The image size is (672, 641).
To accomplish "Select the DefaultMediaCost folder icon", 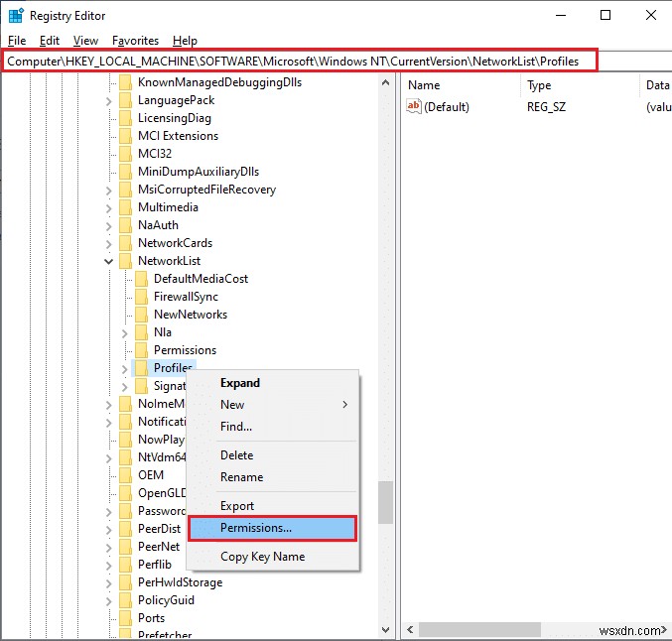I will pyautogui.click(x=141, y=279).
